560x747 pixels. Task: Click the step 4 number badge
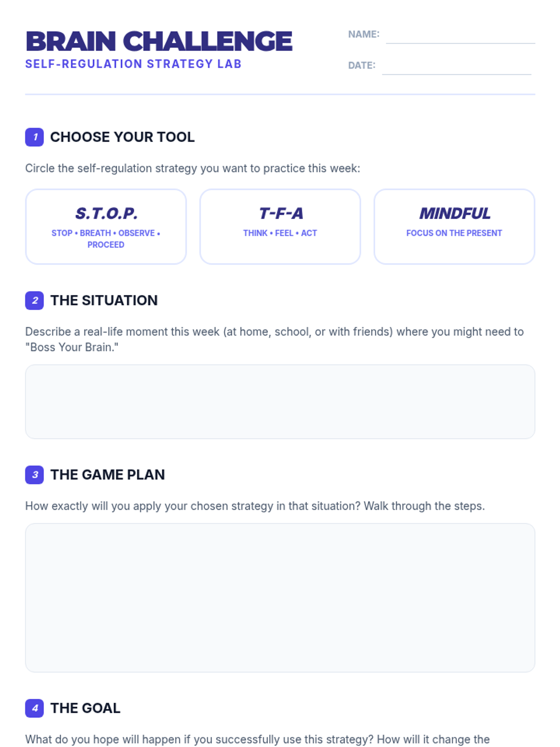pyautogui.click(x=35, y=708)
